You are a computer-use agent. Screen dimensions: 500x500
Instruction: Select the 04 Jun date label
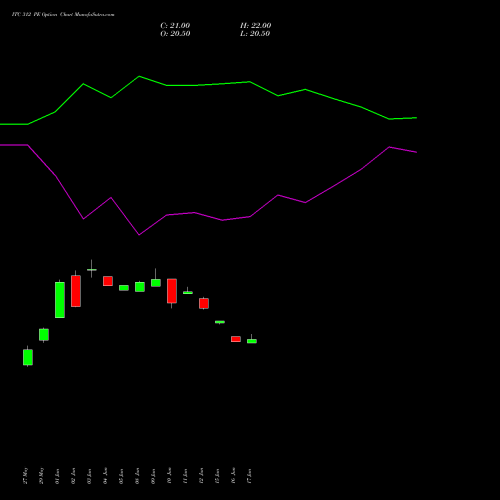point(106,476)
